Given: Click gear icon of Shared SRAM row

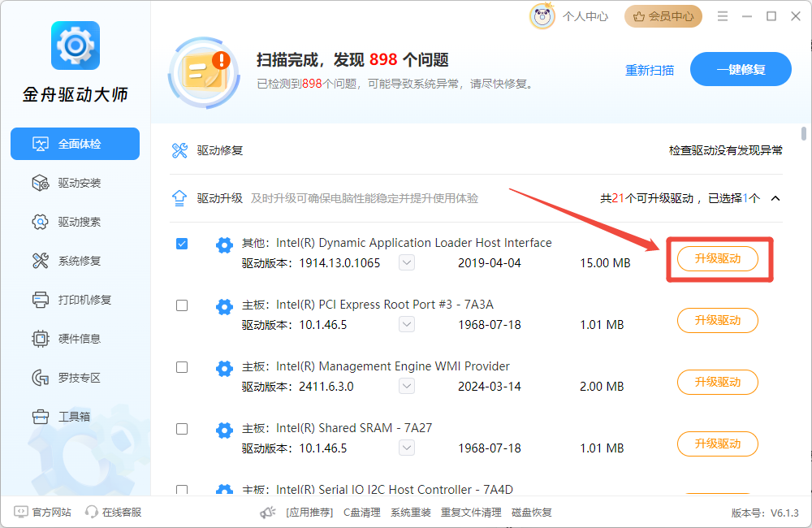Looking at the screenshot, I should pyautogui.click(x=224, y=430).
